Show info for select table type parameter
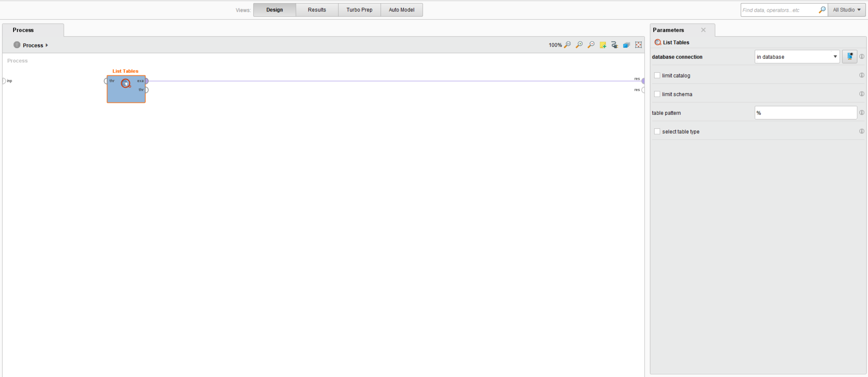The image size is (868, 377). [861, 131]
